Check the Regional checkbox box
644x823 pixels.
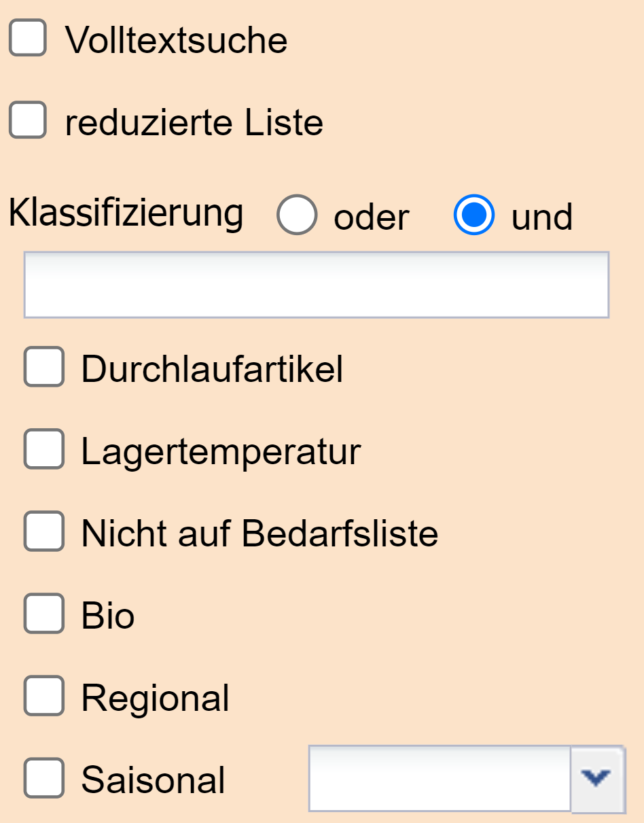tap(44, 696)
